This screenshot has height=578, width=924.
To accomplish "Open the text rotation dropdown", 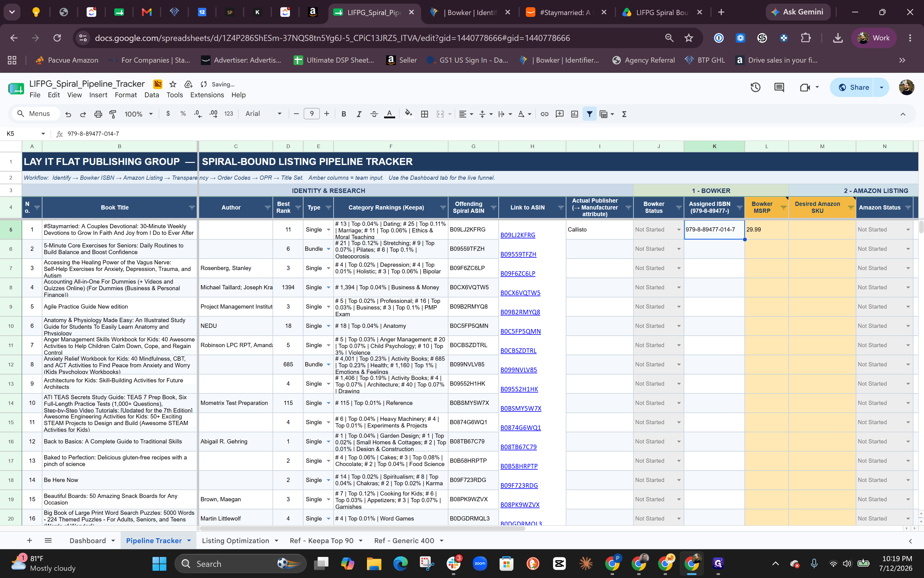I will (x=525, y=114).
